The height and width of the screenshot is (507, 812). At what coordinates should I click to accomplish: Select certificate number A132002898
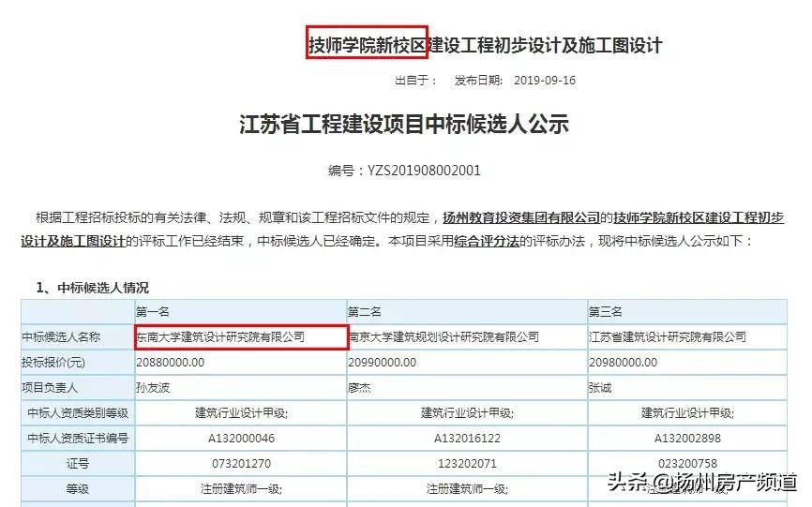tap(687, 439)
